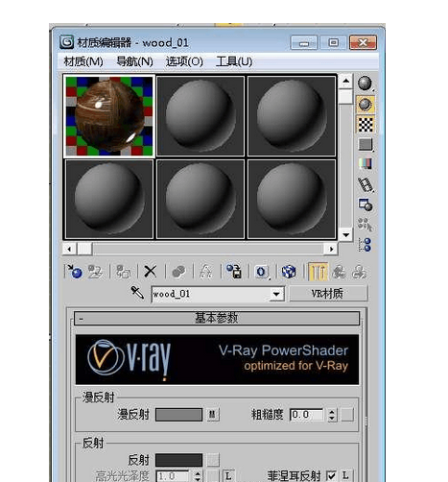Open material editor Options icon
This screenshot has width=448, height=482.
(x=365, y=205)
